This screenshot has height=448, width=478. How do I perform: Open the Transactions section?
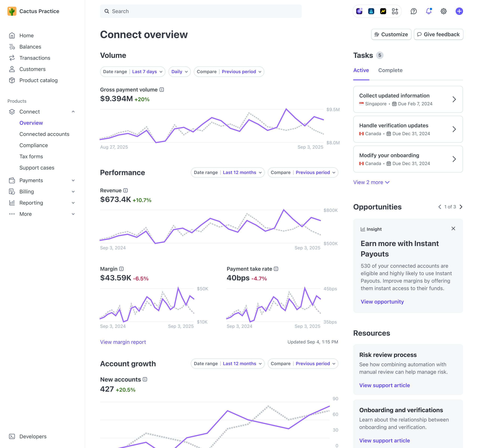tap(35, 58)
